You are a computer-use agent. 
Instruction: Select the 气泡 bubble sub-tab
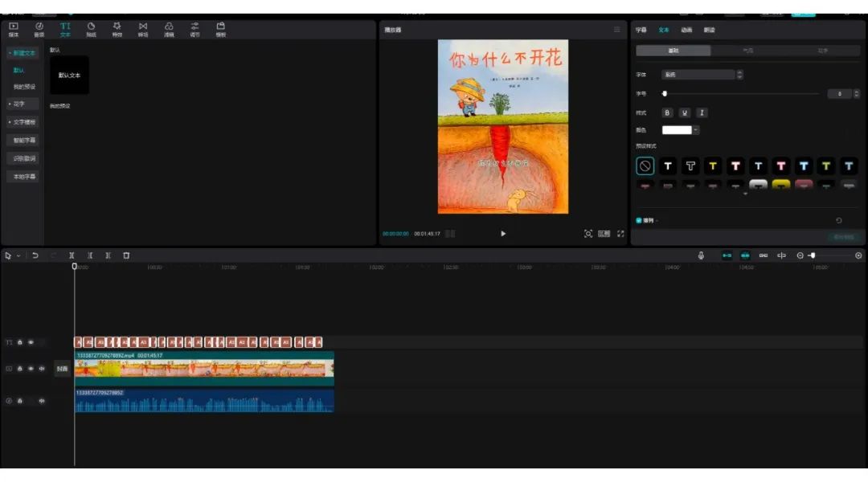748,51
